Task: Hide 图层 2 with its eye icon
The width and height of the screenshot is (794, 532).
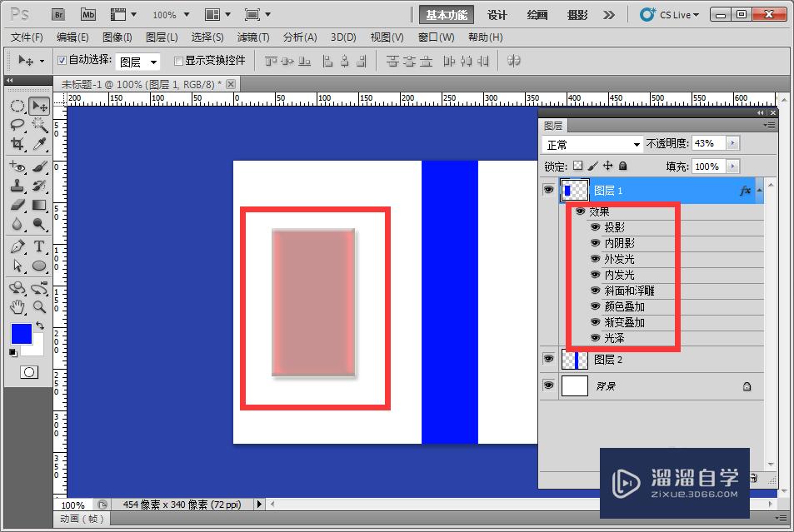Action: tap(548, 359)
